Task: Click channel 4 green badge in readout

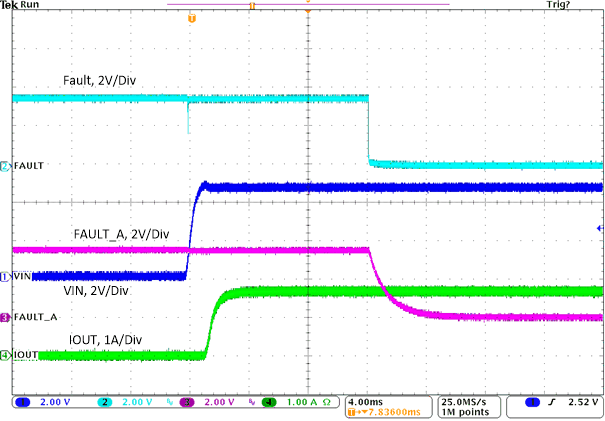Action: (x=268, y=402)
